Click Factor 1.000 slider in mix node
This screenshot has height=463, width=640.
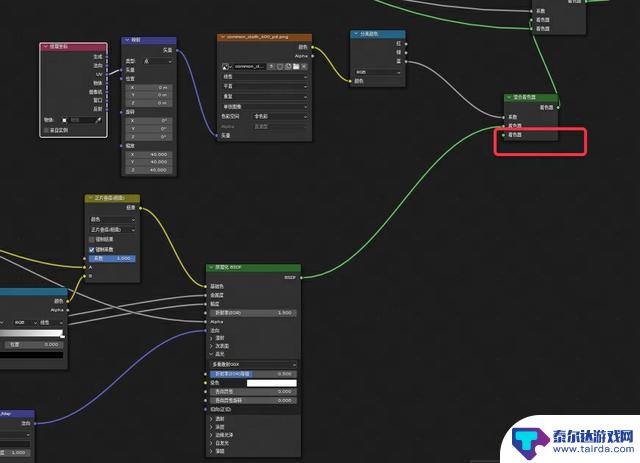(x=112, y=258)
